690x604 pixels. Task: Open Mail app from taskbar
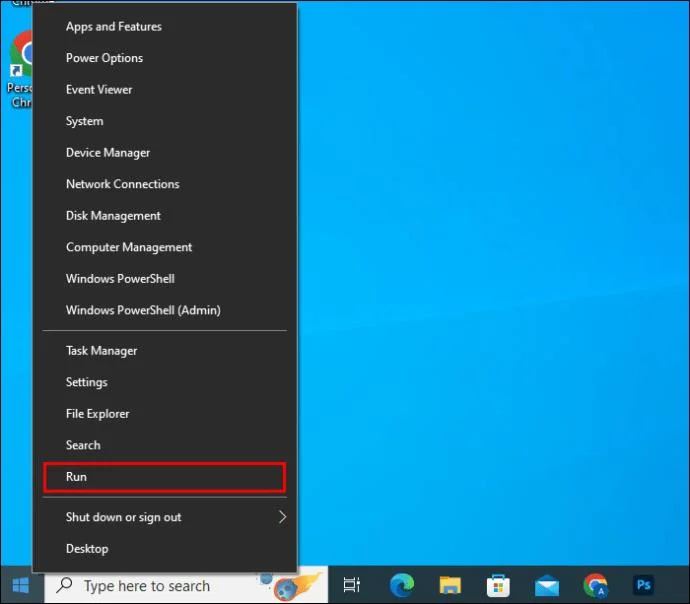pos(547,586)
